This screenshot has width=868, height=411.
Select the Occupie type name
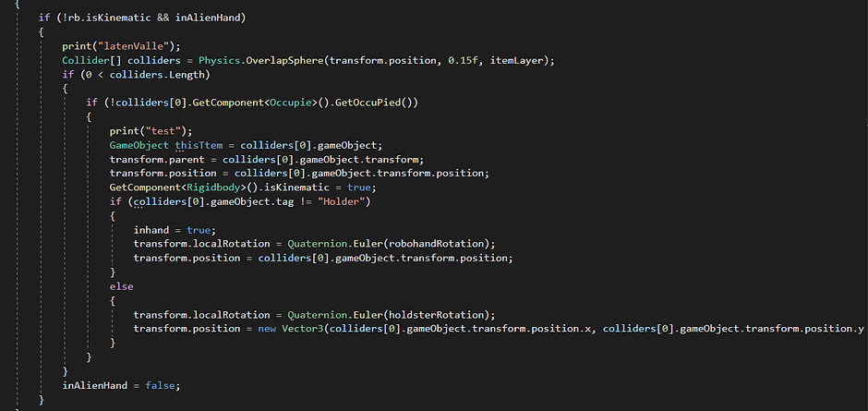[291, 103]
